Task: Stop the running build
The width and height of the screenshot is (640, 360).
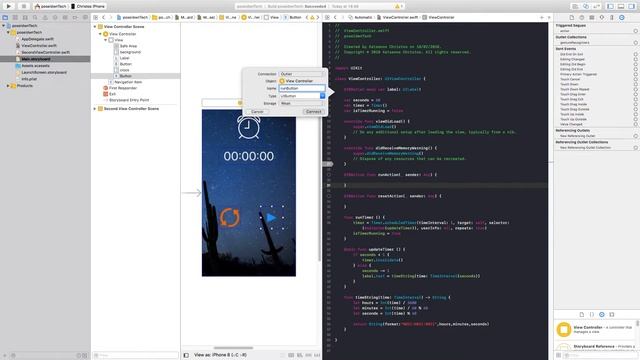Action: tap(23, 6)
